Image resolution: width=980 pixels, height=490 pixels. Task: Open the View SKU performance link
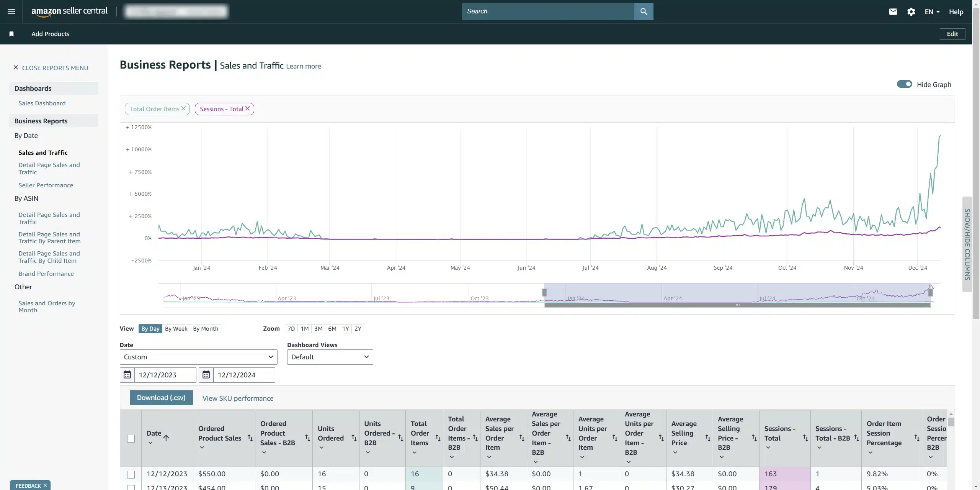[x=238, y=398]
